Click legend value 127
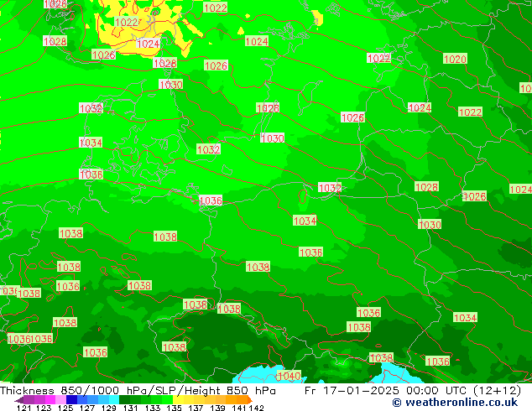The image size is (532, 411). pyautogui.click(x=87, y=408)
